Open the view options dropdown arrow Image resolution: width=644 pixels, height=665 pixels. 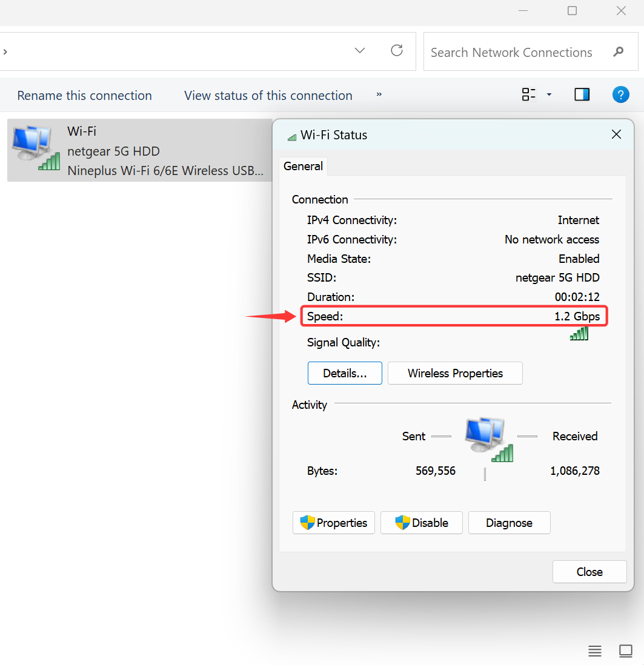pos(549,94)
